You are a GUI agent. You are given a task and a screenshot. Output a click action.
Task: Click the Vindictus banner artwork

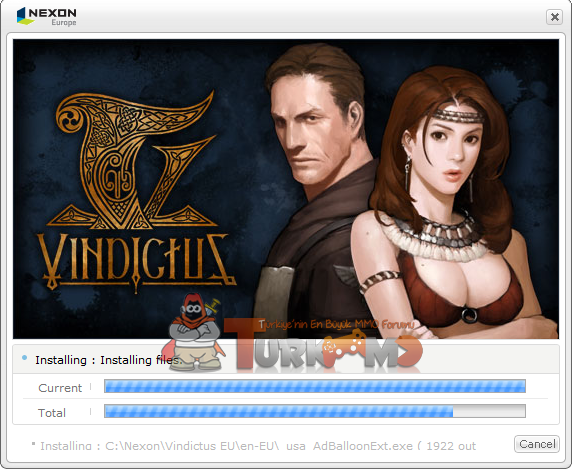point(286,189)
